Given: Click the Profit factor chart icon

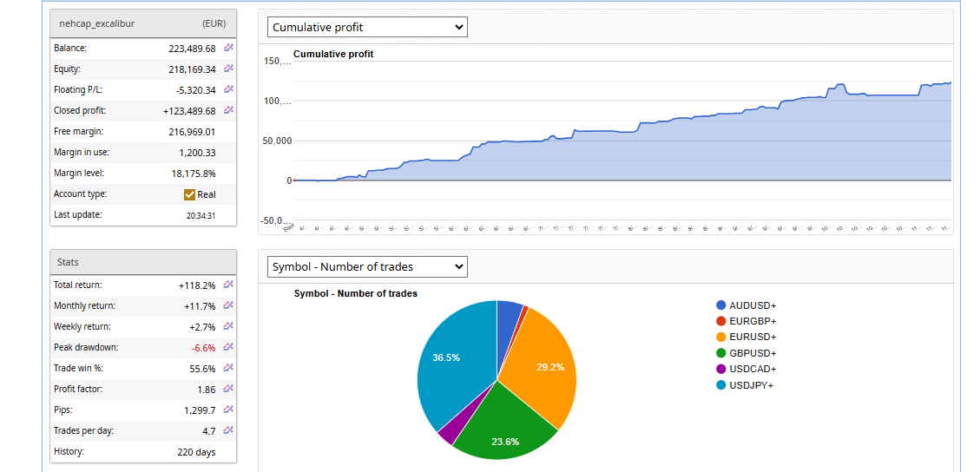Looking at the screenshot, I should click(228, 389).
